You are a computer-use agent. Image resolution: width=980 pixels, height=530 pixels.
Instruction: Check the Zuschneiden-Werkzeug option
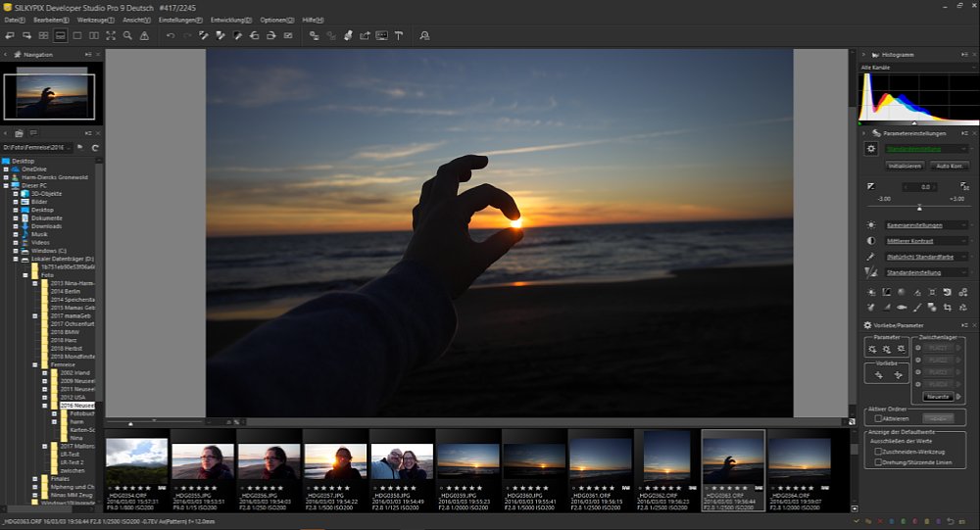(879, 452)
